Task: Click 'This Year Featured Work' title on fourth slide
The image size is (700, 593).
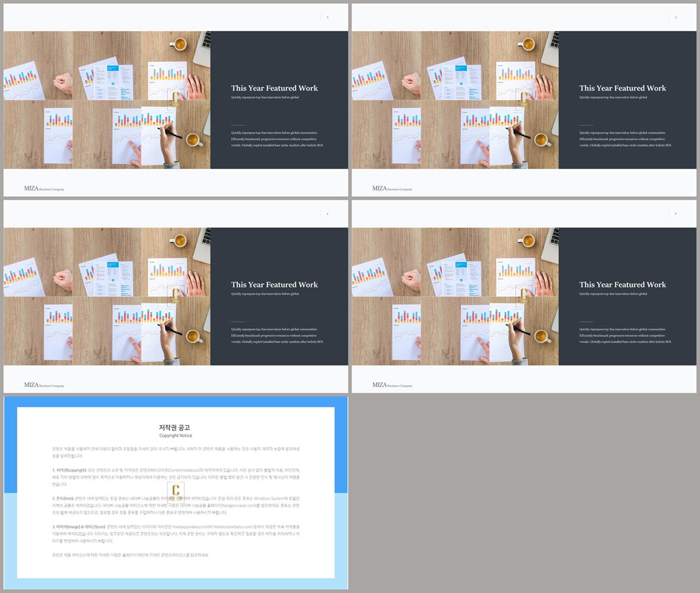Action: pyautogui.click(x=622, y=284)
